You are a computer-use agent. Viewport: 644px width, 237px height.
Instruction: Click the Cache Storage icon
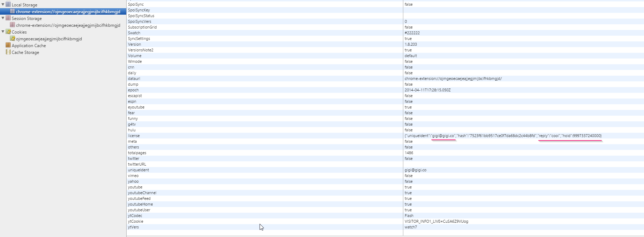coord(8,52)
